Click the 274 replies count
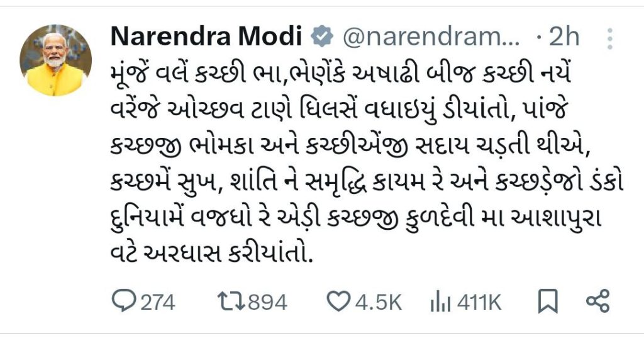644x345 pixels. tap(157, 303)
